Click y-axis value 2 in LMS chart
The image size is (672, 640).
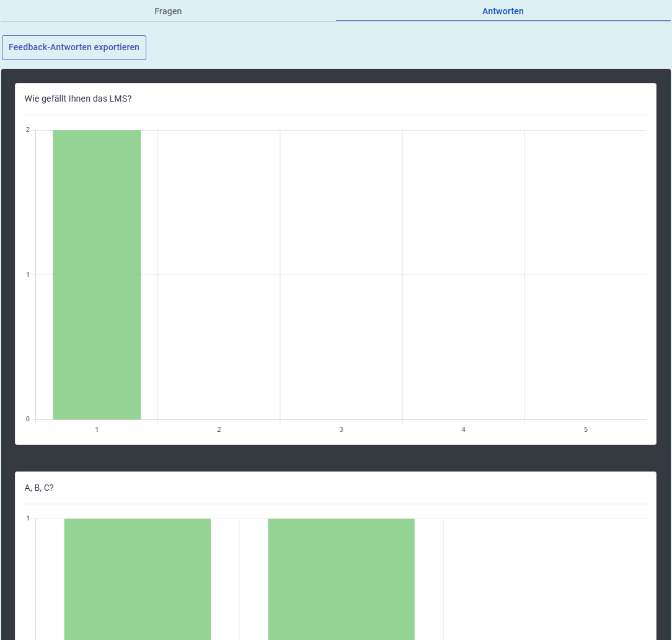(28, 129)
